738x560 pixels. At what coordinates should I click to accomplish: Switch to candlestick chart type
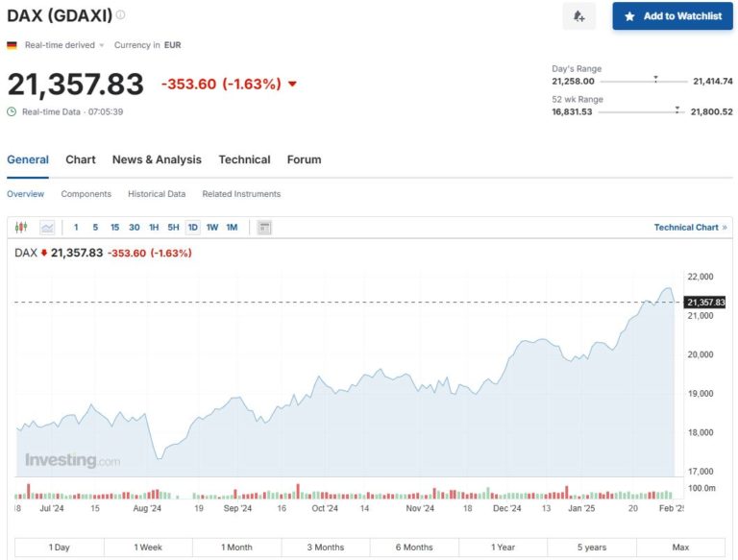tap(21, 228)
